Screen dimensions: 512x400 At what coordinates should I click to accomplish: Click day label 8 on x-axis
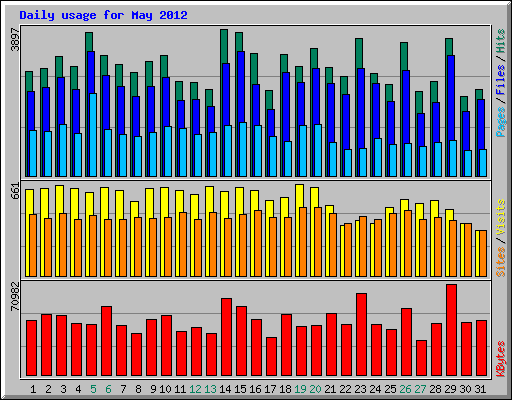point(138,389)
